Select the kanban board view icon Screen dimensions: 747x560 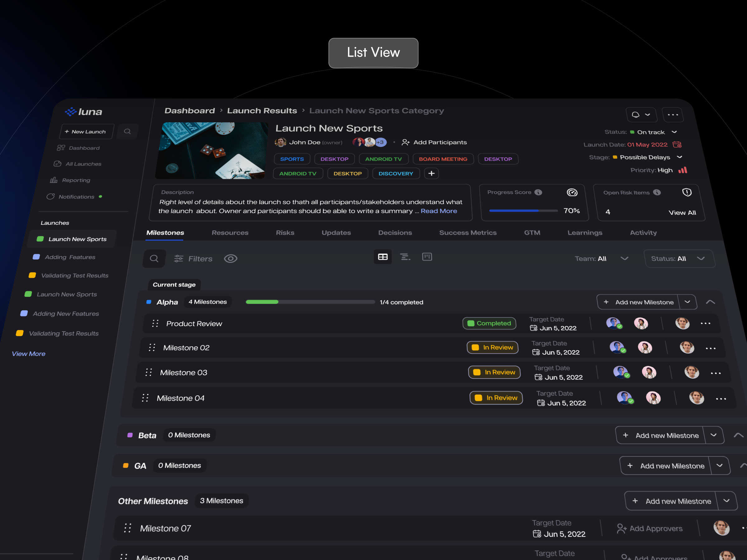coord(427,257)
